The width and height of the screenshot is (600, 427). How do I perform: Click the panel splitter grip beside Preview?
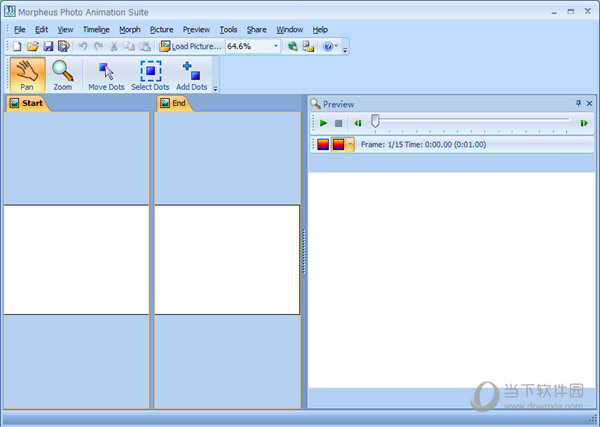pyautogui.click(x=304, y=251)
